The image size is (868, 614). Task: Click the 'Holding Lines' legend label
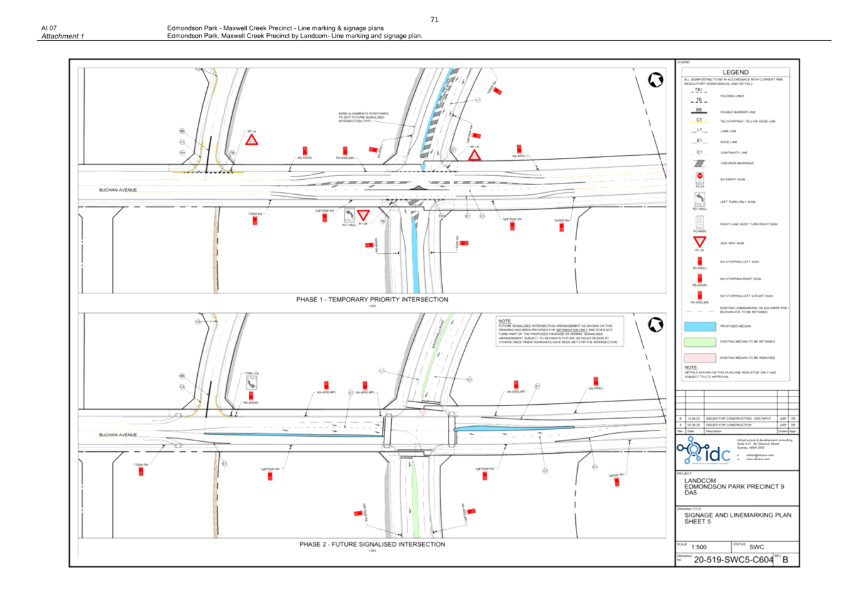[732, 96]
